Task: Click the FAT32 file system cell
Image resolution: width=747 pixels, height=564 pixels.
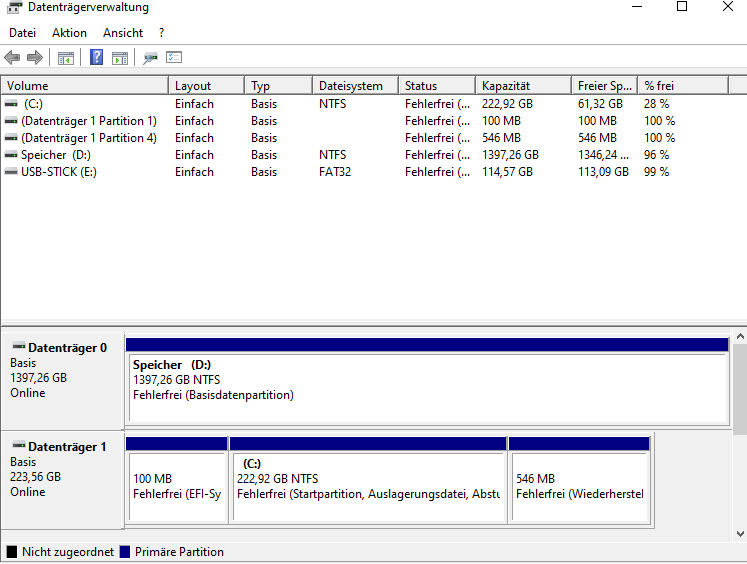Action: [x=335, y=172]
